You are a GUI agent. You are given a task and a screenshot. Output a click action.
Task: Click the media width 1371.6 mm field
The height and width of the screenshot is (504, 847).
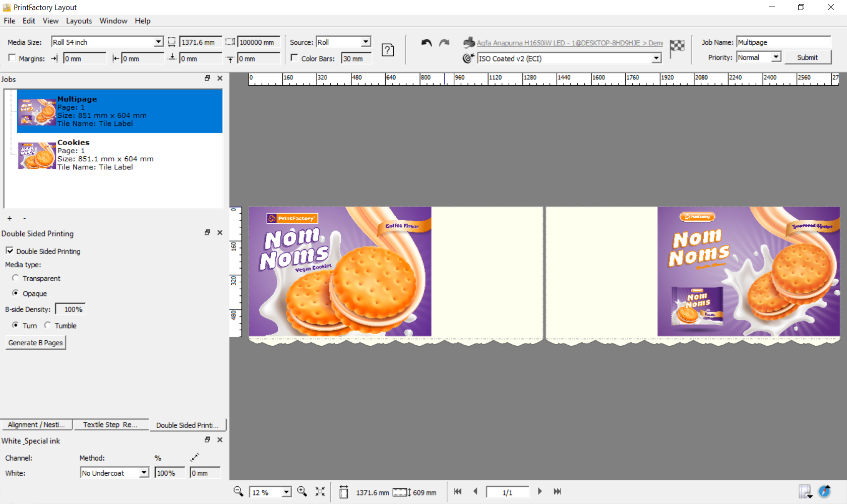tap(200, 42)
